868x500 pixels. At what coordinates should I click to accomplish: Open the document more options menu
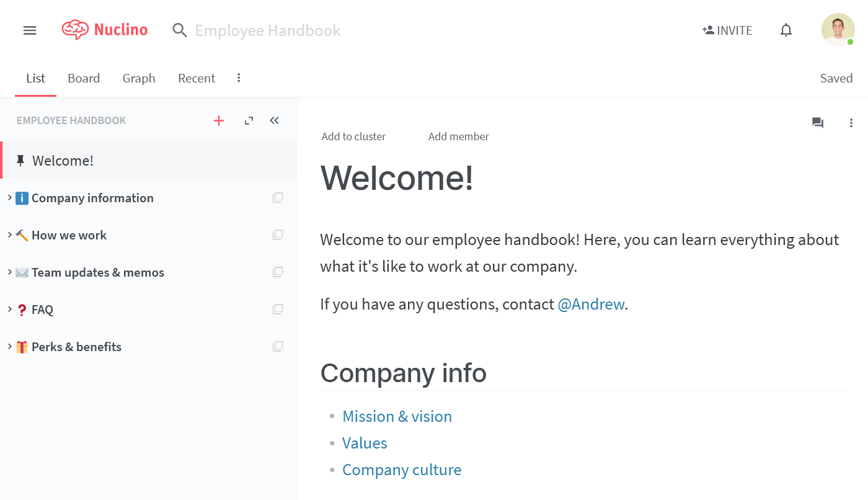[x=851, y=123]
